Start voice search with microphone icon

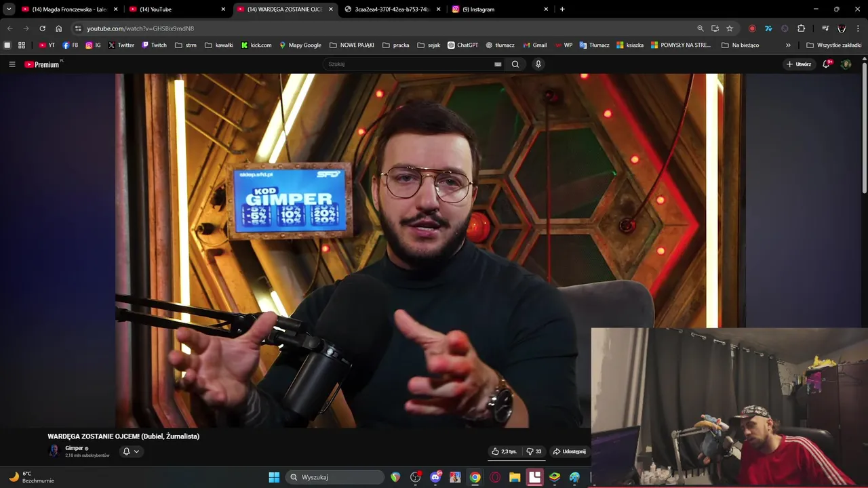(538, 64)
